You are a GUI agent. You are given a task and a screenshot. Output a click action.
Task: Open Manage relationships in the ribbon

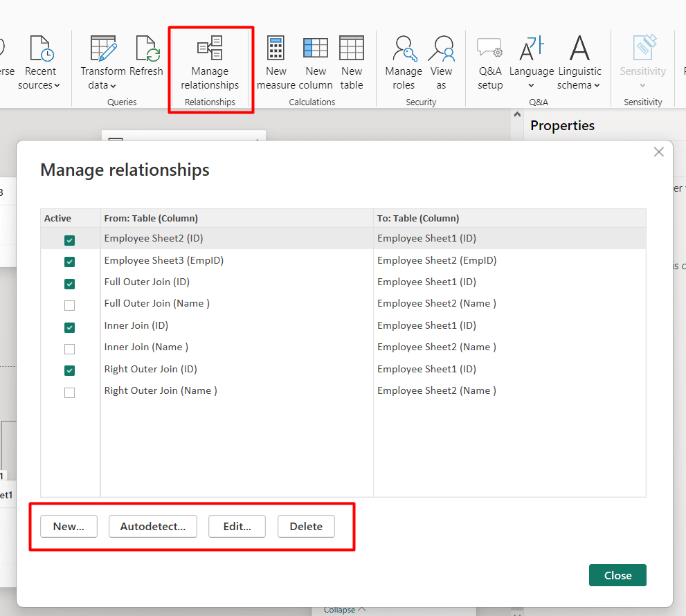(210, 63)
